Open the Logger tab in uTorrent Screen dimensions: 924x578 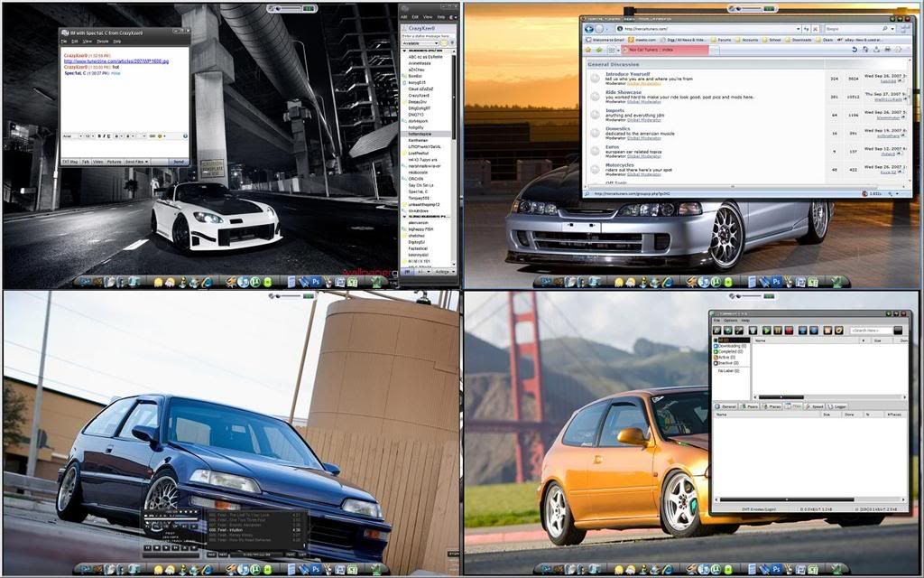[x=836, y=407]
